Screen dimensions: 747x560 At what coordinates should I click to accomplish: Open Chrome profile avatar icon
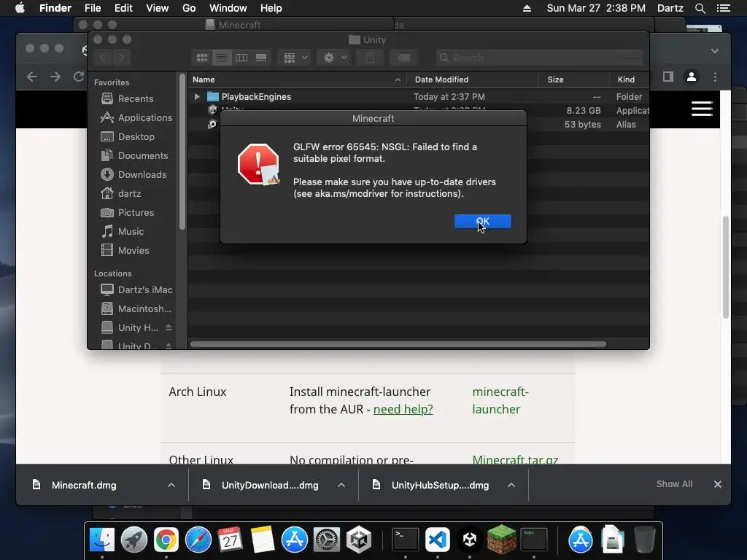coord(692,76)
